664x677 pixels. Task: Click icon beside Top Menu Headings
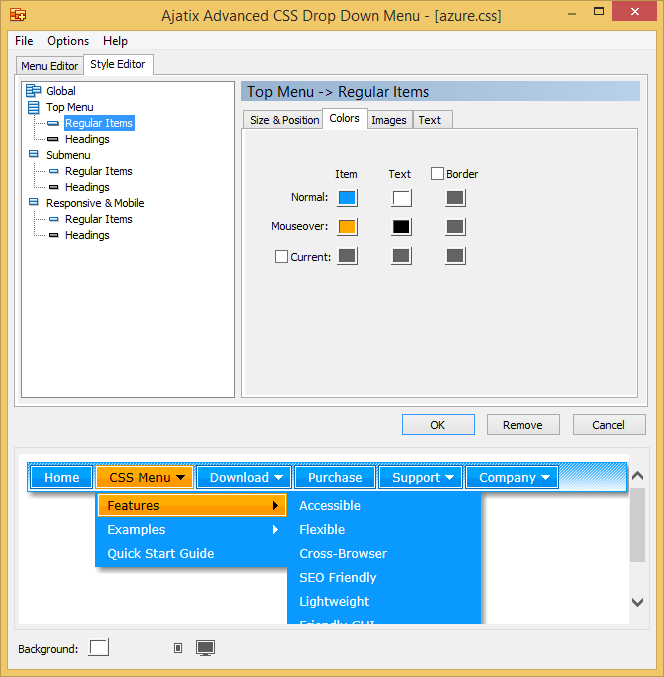pyautogui.click(x=53, y=139)
